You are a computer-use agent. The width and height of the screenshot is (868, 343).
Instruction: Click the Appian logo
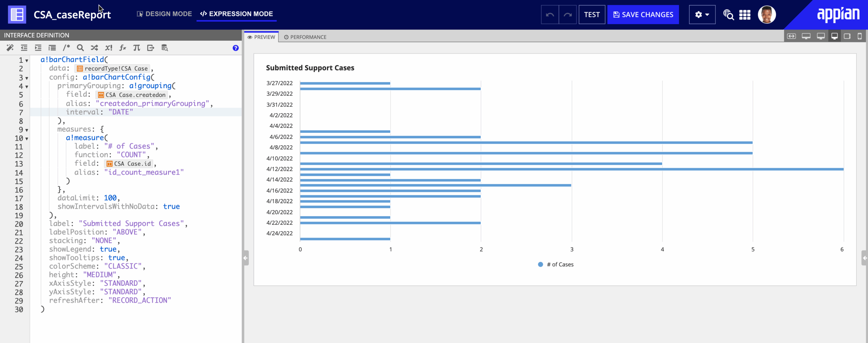point(838,15)
